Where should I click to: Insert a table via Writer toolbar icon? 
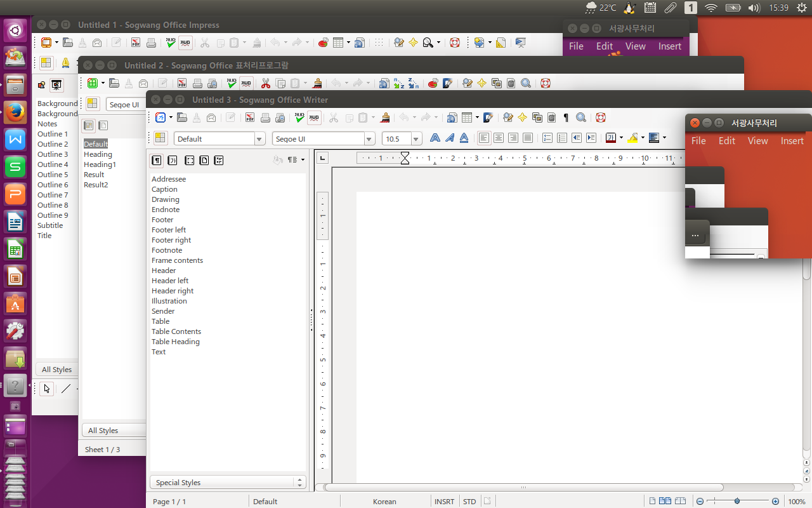pyautogui.click(x=467, y=117)
